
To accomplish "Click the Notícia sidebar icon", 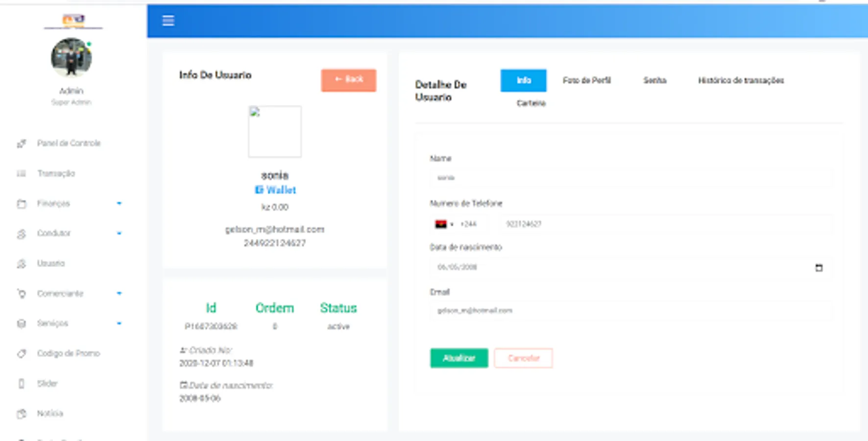I will [22, 414].
